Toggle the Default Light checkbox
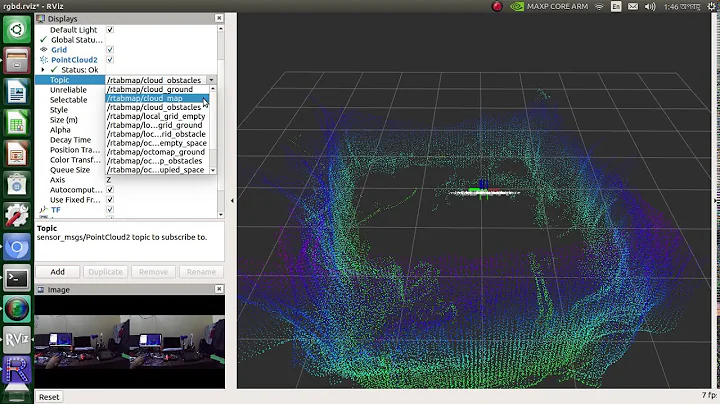Viewport: 720px width, 404px height. 110,30
